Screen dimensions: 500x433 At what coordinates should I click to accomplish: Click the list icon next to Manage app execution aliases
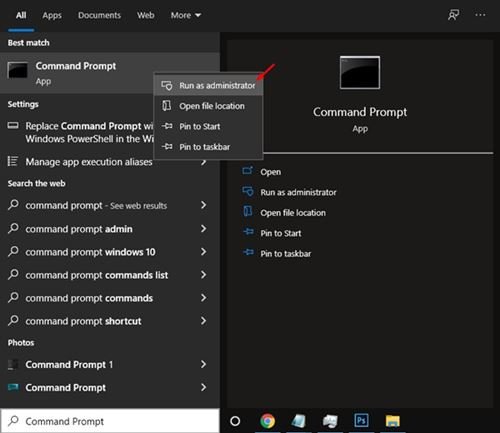click(x=13, y=161)
